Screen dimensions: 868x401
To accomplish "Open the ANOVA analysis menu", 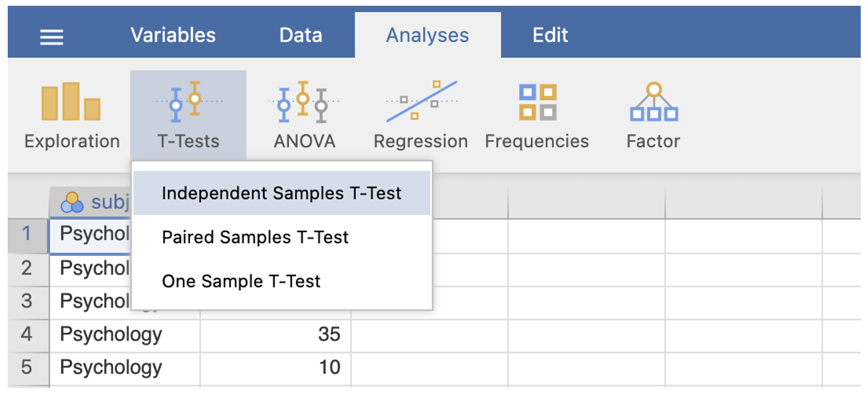I will tap(304, 115).
